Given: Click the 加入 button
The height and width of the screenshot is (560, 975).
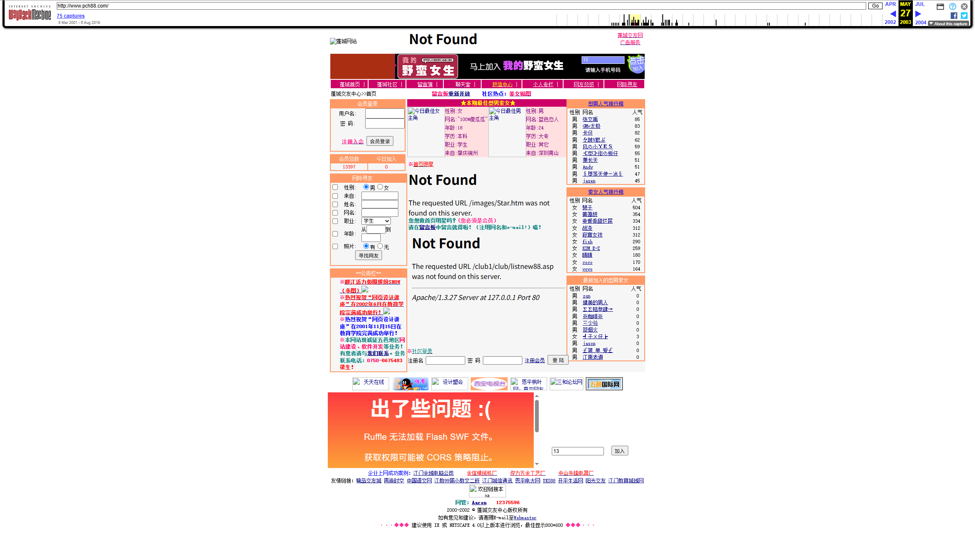Looking at the screenshot, I should [x=619, y=451].
